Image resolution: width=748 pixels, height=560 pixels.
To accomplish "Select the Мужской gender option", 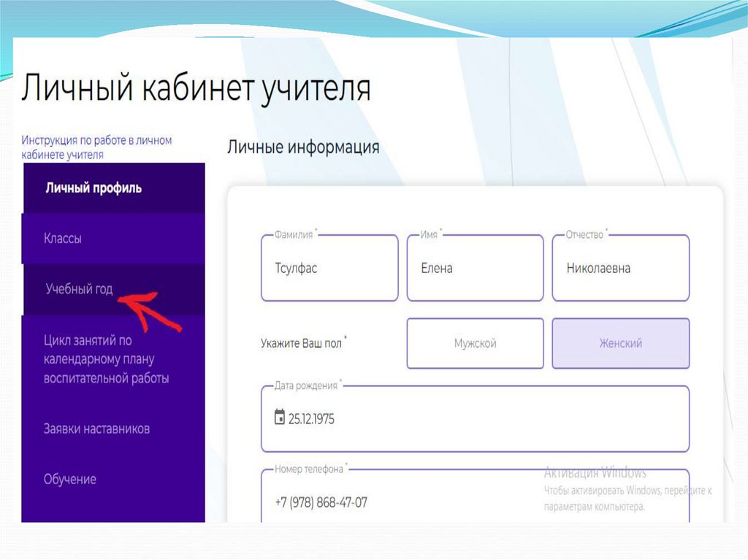I will tap(475, 343).
